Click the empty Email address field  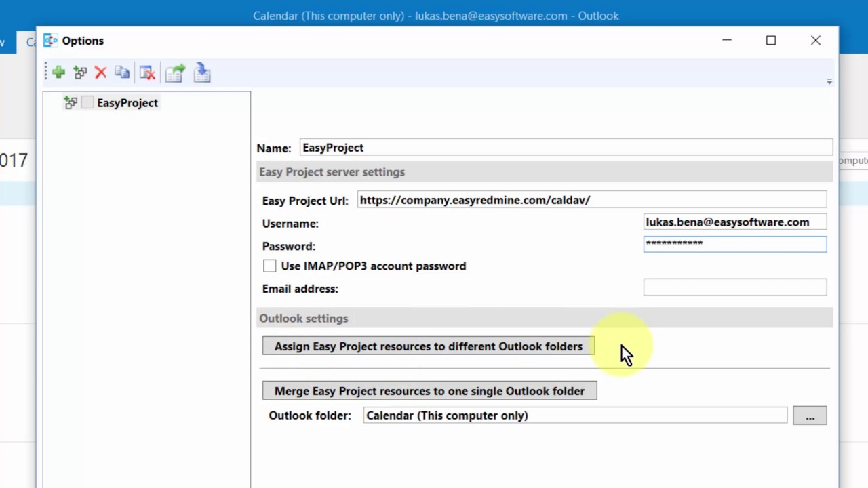[735, 287]
